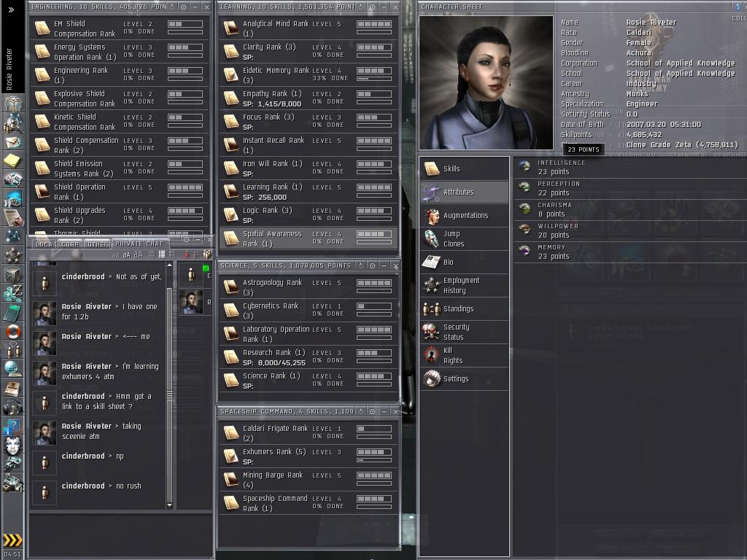Select the Private Chat tab

[139, 244]
